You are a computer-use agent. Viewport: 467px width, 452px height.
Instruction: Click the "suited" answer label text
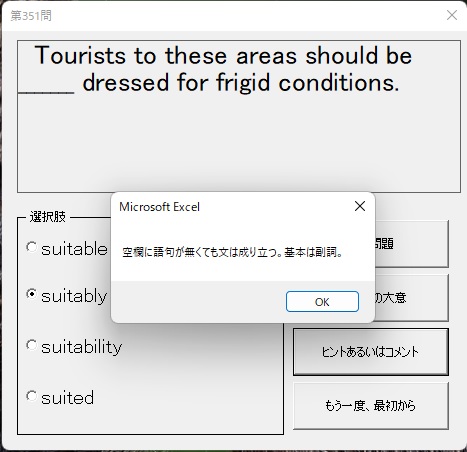pos(68,398)
